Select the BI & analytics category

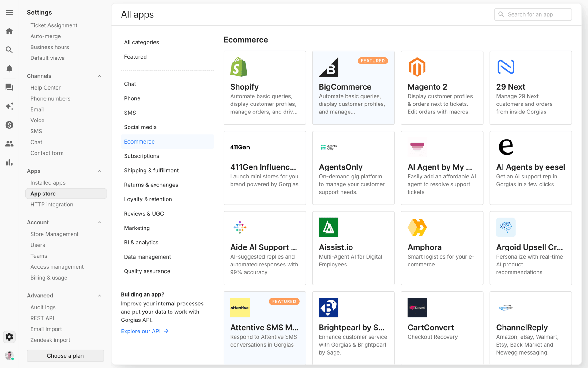tap(168, 243)
